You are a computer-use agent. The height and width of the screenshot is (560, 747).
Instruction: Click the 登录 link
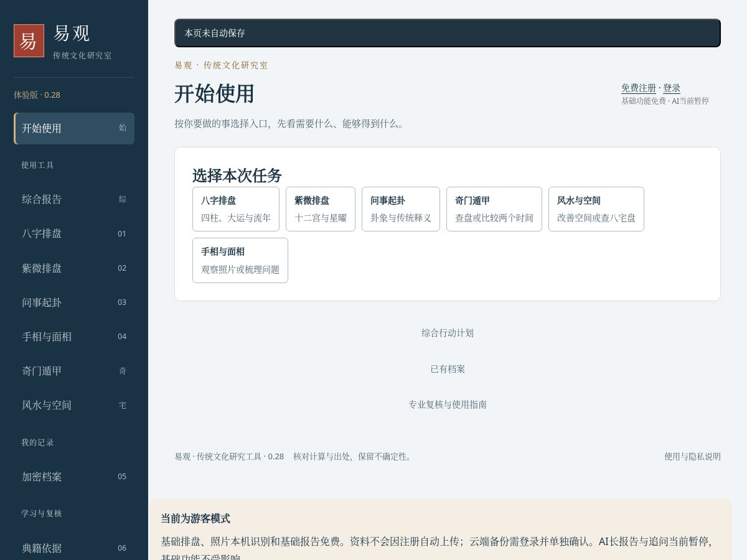[x=672, y=88]
